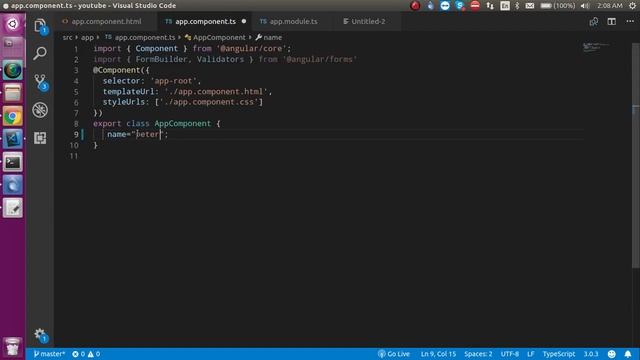Viewport: 640px width, 360px height.
Task: Click the Ln 9, Col 15 indicator
Action: 438,354
